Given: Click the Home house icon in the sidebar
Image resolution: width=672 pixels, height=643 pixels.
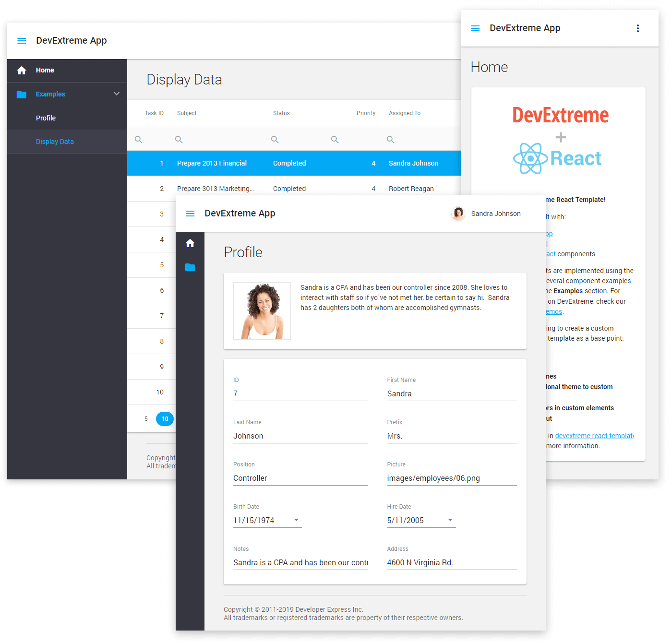Looking at the screenshot, I should tap(22, 70).
